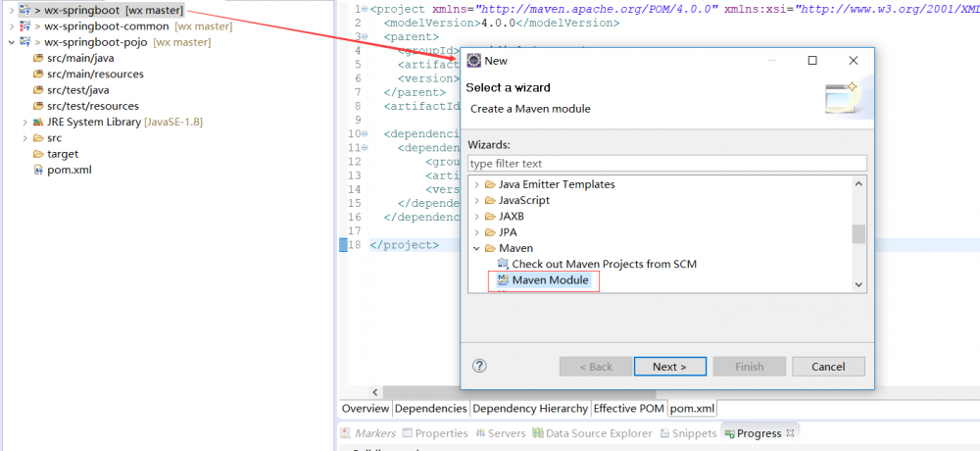This screenshot has height=451, width=980.
Task: Click the JPA folder icon
Action: [490, 232]
